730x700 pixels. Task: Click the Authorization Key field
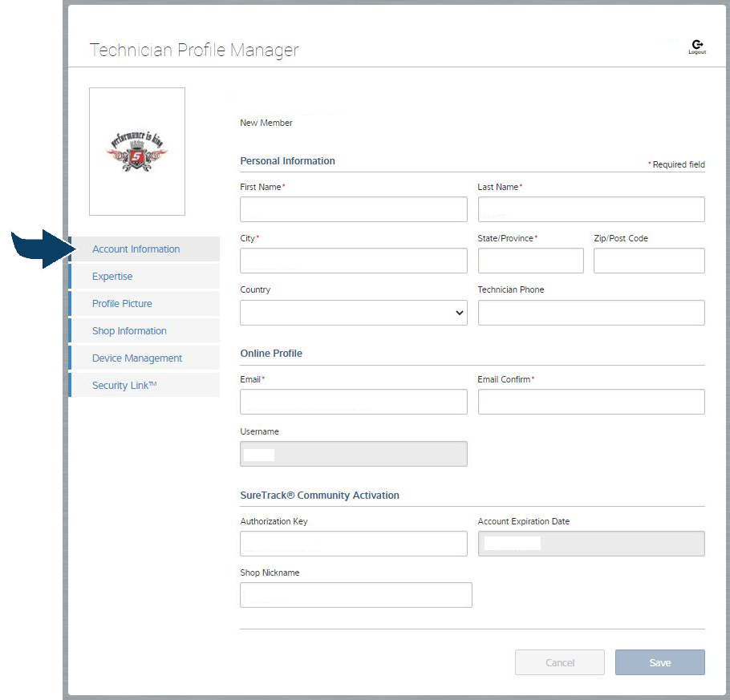tap(353, 544)
